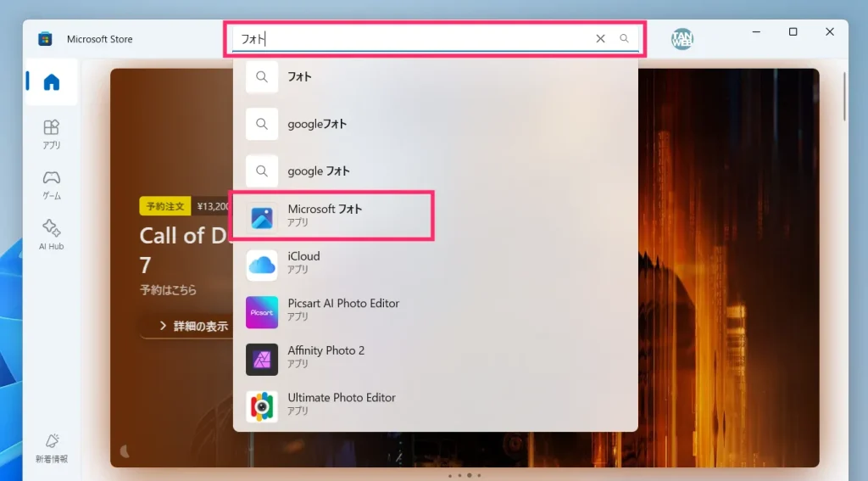The image size is (868, 481).
Task: Click the Microsoft Store logo icon
Action: click(45, 39)
